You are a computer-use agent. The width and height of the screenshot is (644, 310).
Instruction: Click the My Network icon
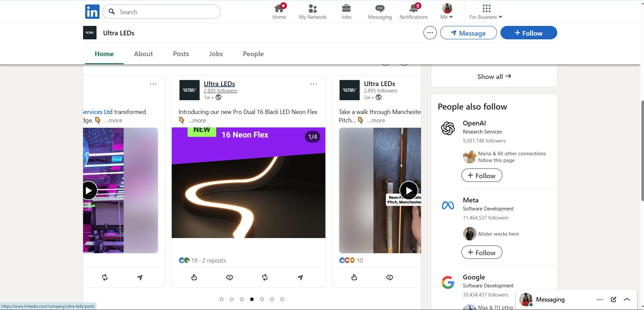click(x=312, y=8)
